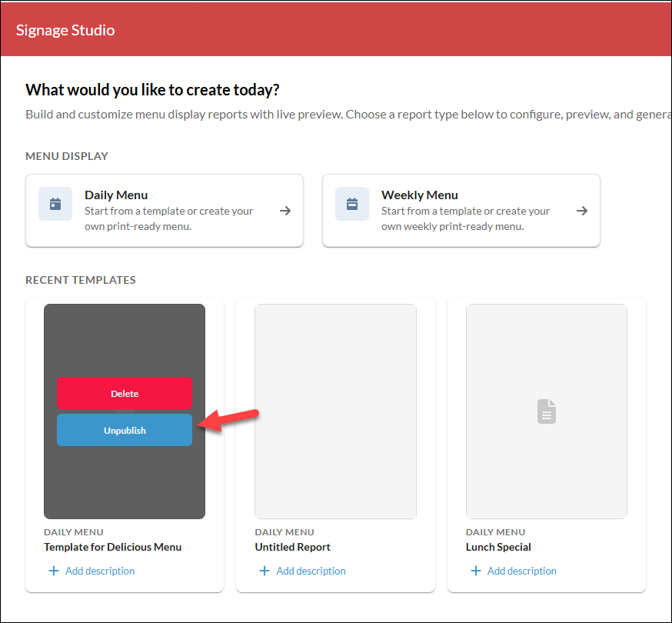
Task: Click the Template for Delicious Menu name
Action: tap(113, 547)
